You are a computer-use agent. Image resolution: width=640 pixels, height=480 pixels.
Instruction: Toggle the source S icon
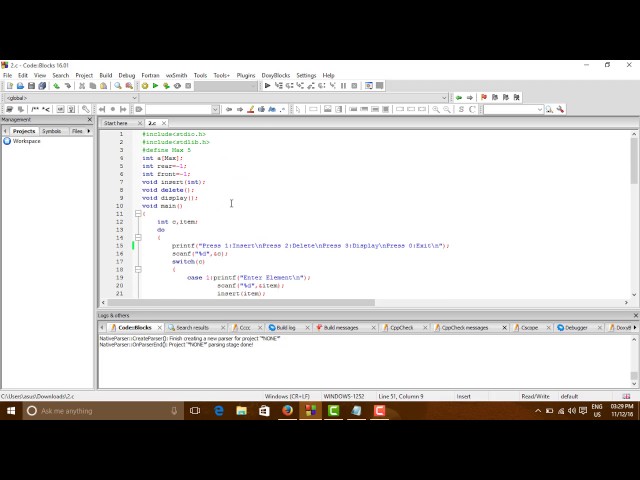461,109
